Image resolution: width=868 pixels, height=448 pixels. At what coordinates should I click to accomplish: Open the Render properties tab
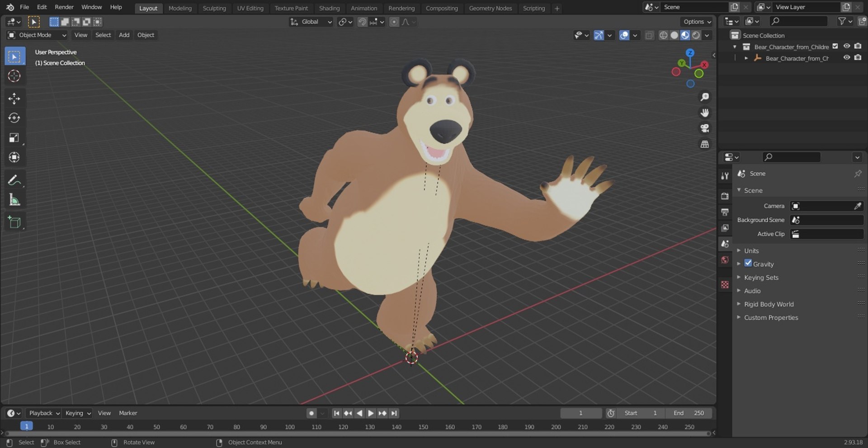pyautogui.click(x=725, y=196)
